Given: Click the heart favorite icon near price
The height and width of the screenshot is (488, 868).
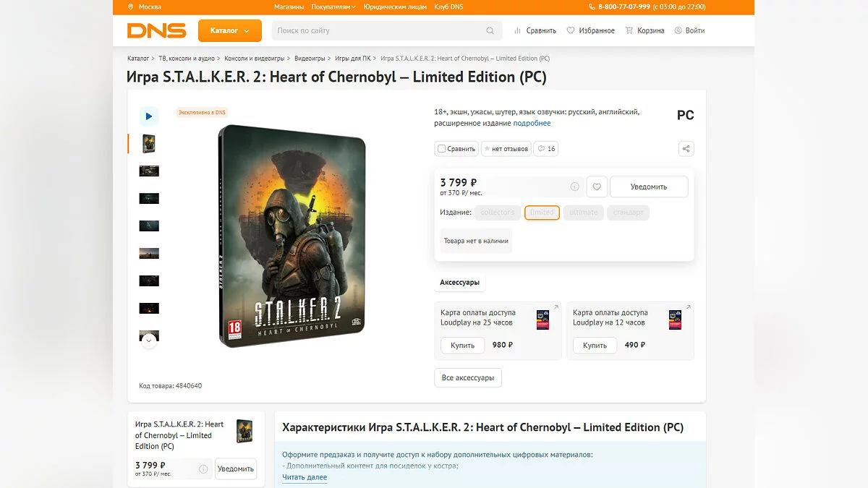Looking at the screenshot, I should (597, 187).
